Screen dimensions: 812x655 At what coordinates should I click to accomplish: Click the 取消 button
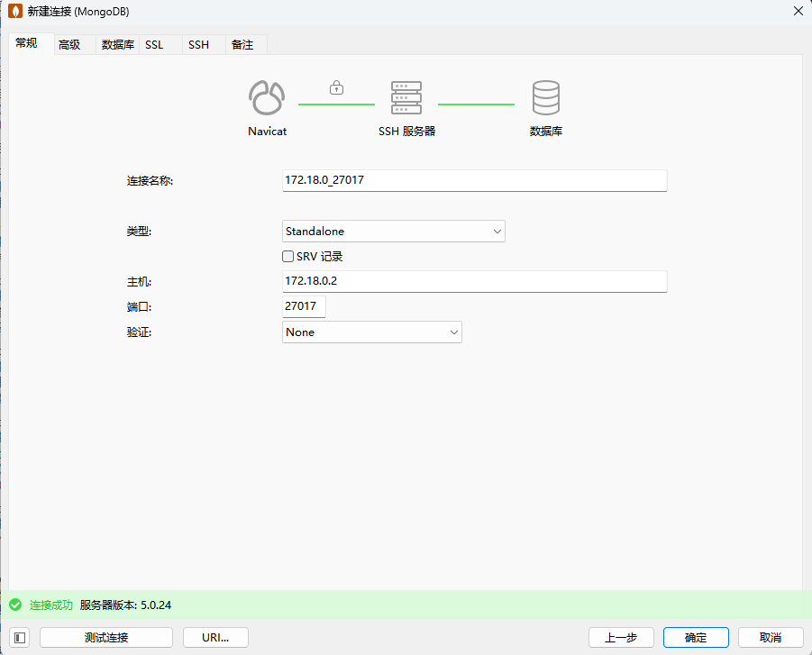tap(771, 637)
